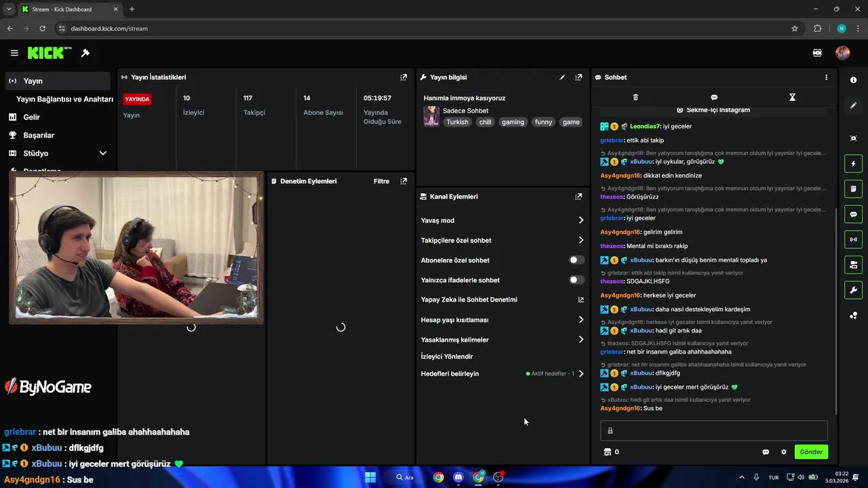Click the pencil icon in right sidebar
This screenshot has height=488, width=868.
(x=853, y=105)
